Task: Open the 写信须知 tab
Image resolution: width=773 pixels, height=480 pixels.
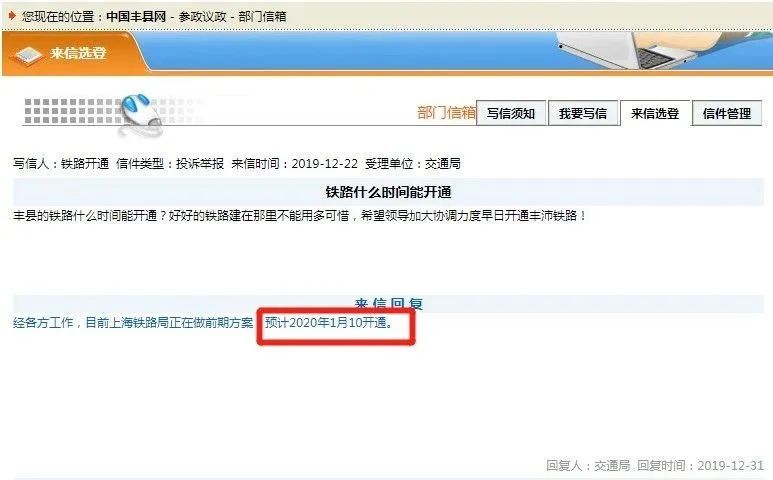Action: (x=511, y=113)
